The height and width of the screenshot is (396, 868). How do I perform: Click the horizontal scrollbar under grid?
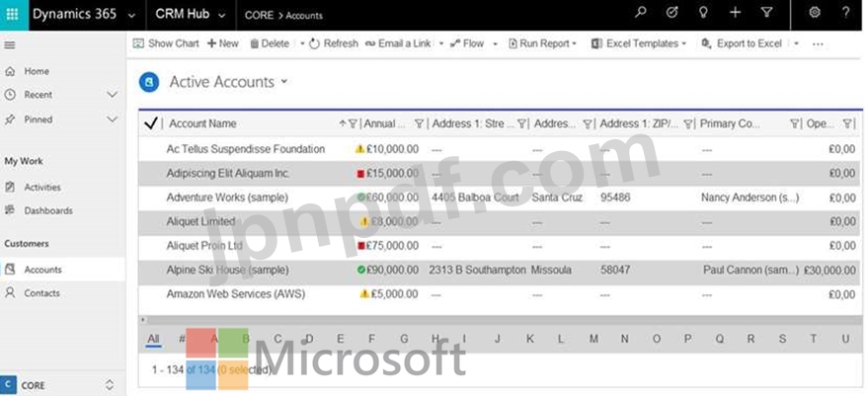pos(501,320)
